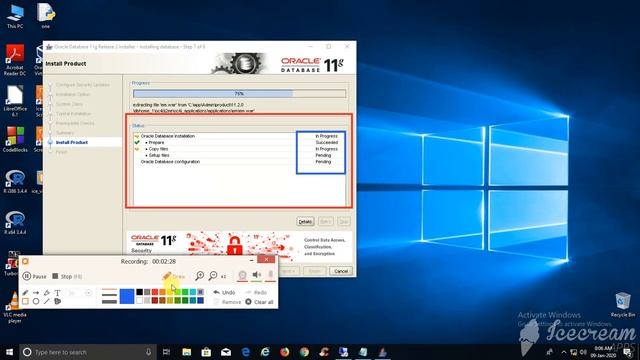Toggle the webcam overlay in the recorder
Image resolution: width=640 pixels, height=360 pixels.
coord(242,276)
